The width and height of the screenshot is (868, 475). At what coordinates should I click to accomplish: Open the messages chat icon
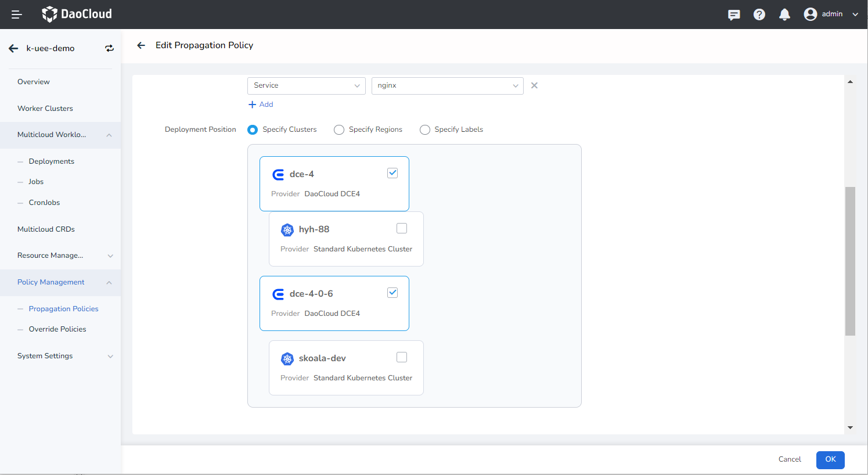coord(734,15)
